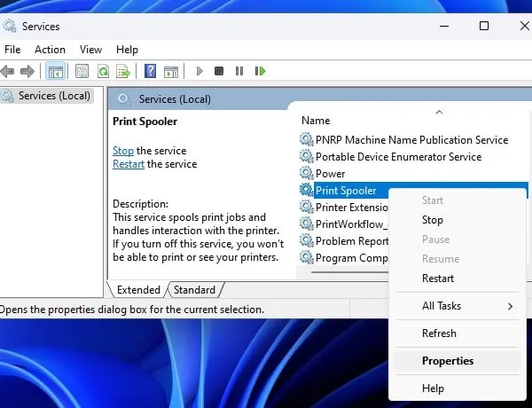Minimize the Services window
The width and height of the screenshot is (532, 408).
point(444,26)
